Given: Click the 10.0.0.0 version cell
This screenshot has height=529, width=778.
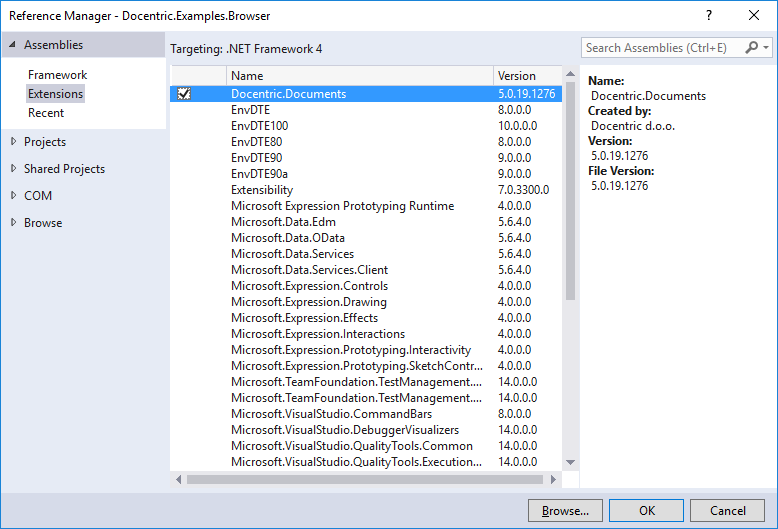Looking at the screenshot, I should point(518,126).
